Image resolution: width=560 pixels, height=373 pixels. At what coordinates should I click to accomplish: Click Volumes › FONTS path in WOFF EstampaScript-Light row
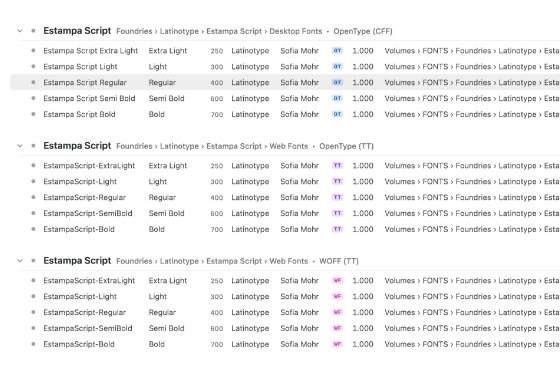point(471,297)
